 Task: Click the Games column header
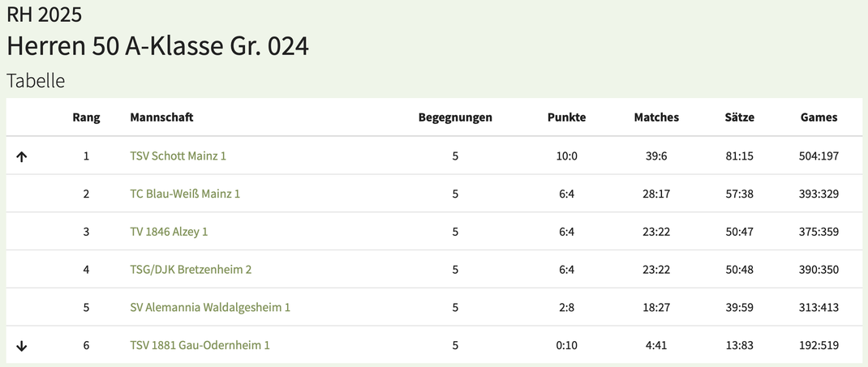pyautogui.click(x=819, y=117)
